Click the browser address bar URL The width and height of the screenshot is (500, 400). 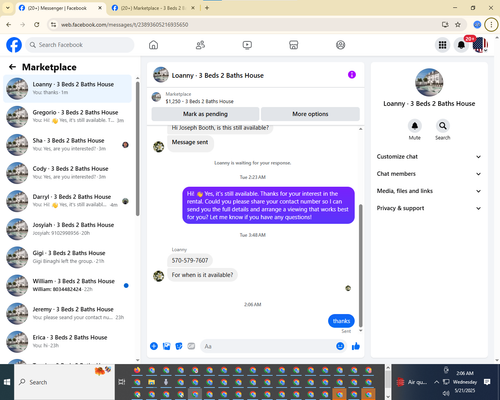125,25
